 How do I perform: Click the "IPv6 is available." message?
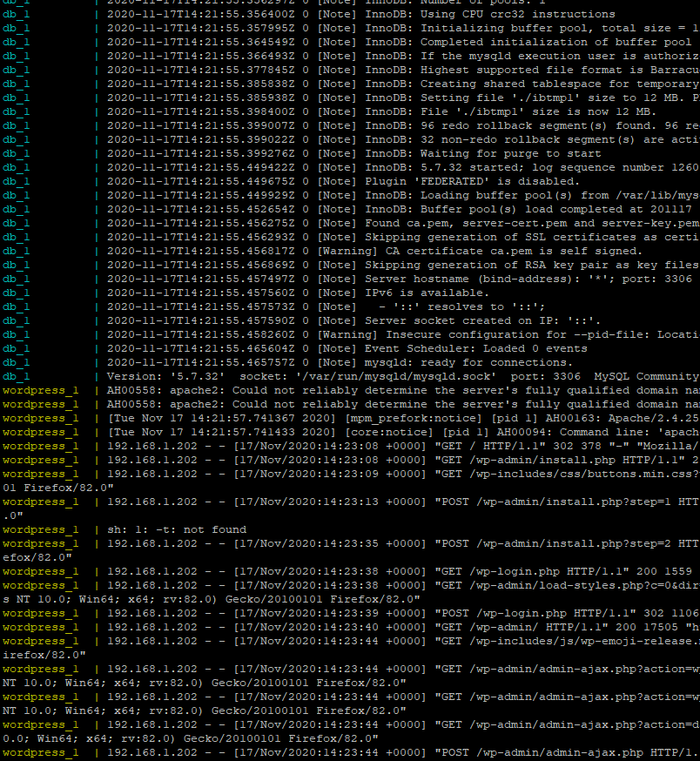click(427, 293)
